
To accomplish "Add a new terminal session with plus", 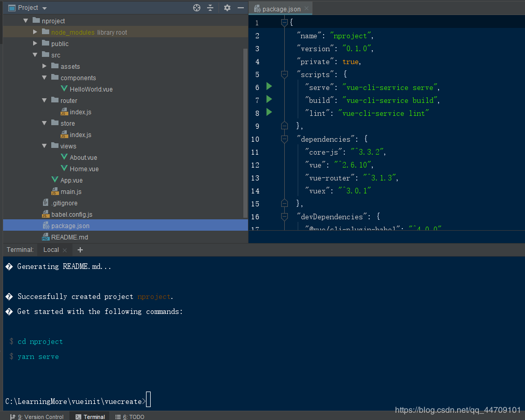I will point(80,250).
